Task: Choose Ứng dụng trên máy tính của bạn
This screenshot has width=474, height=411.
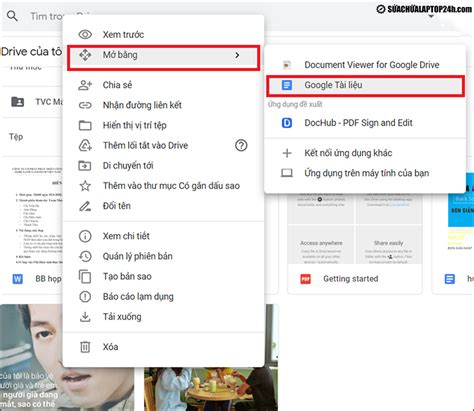Action: pos(365,173)
